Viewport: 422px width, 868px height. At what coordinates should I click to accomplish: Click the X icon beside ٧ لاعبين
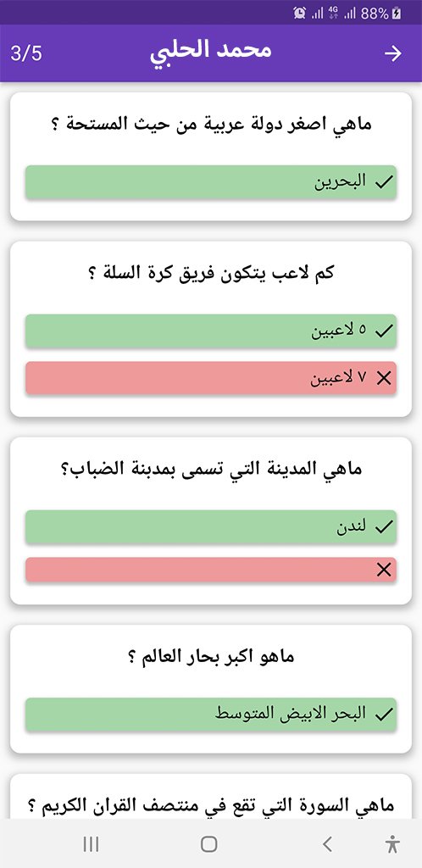pos(383,378)
